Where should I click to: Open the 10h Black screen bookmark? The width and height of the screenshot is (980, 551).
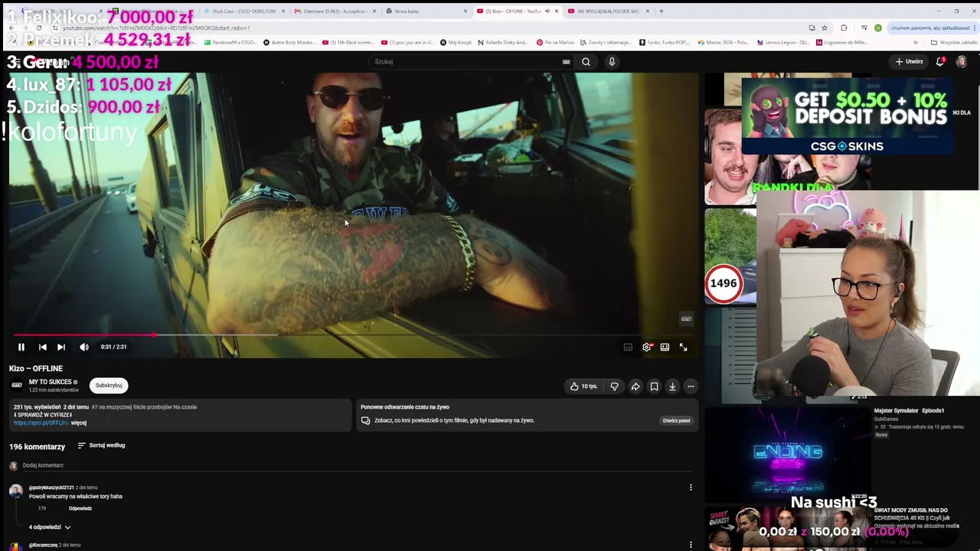(348, 43)
